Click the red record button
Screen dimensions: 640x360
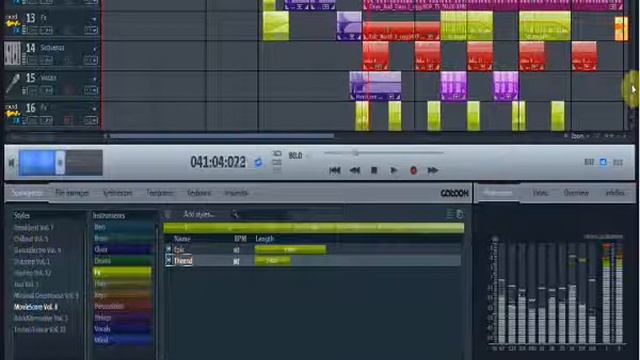(413, 170)
